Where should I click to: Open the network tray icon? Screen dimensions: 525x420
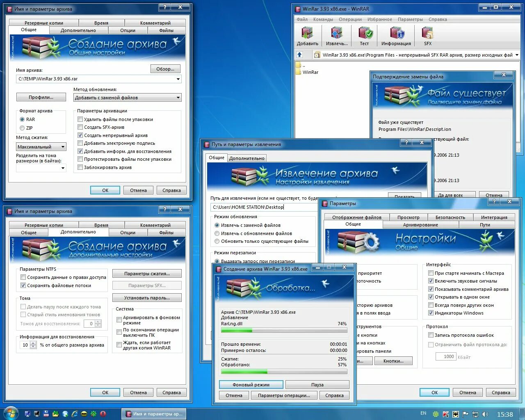click(475, 414)
